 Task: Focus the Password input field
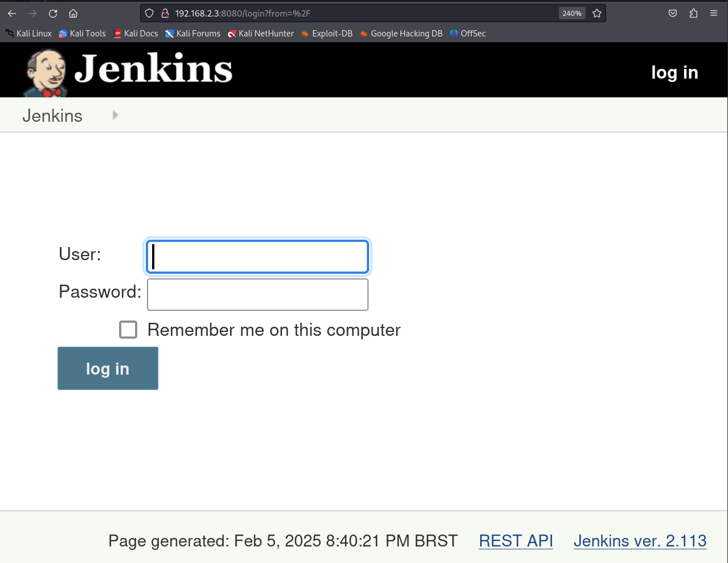(257, 294)
